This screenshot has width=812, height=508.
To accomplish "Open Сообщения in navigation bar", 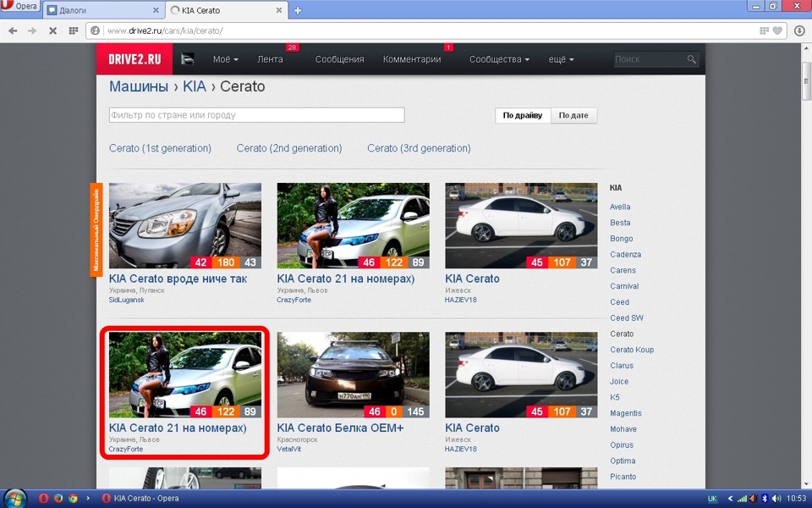I will tap(339, 59).
